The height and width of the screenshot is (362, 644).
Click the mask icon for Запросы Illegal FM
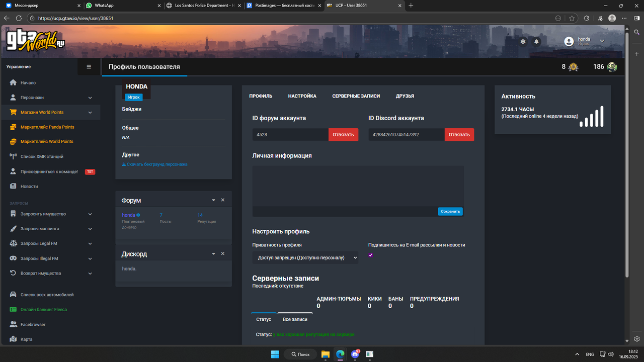14,258
